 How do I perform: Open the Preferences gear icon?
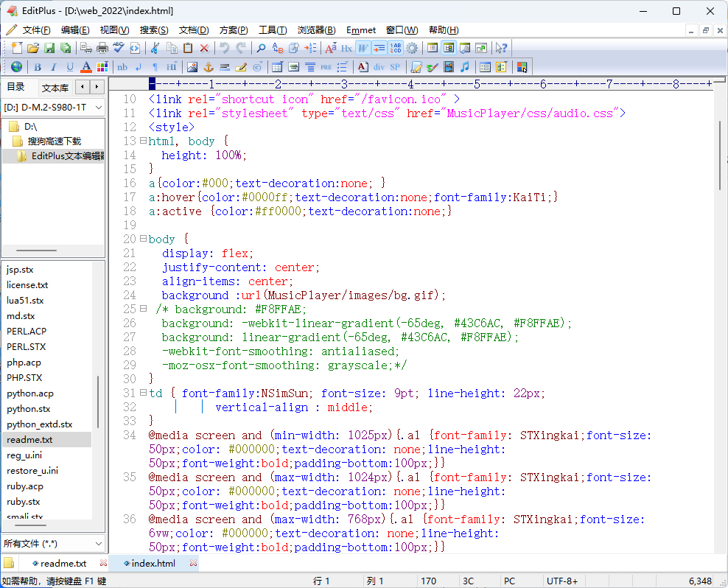412,48
